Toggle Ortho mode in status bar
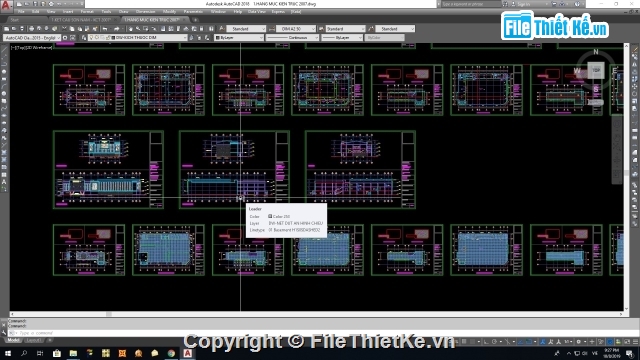 [x=485, y=342]
